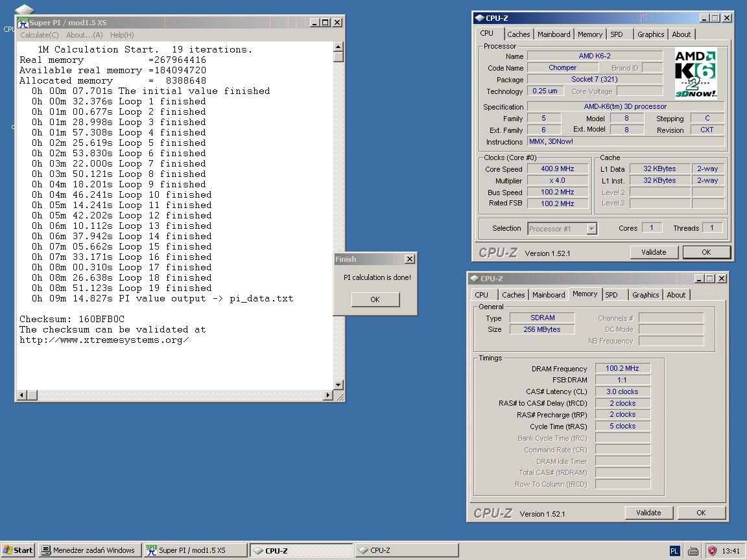
Task: Open the Memory tab in upper CPU-Z window
Action: pyautogui.click(x=590, y=34)
